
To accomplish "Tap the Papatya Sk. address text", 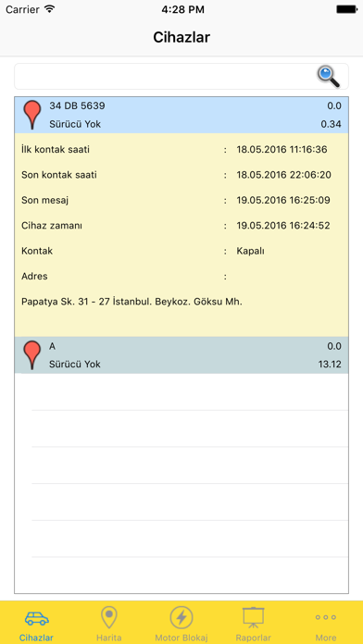I will 132,302.
